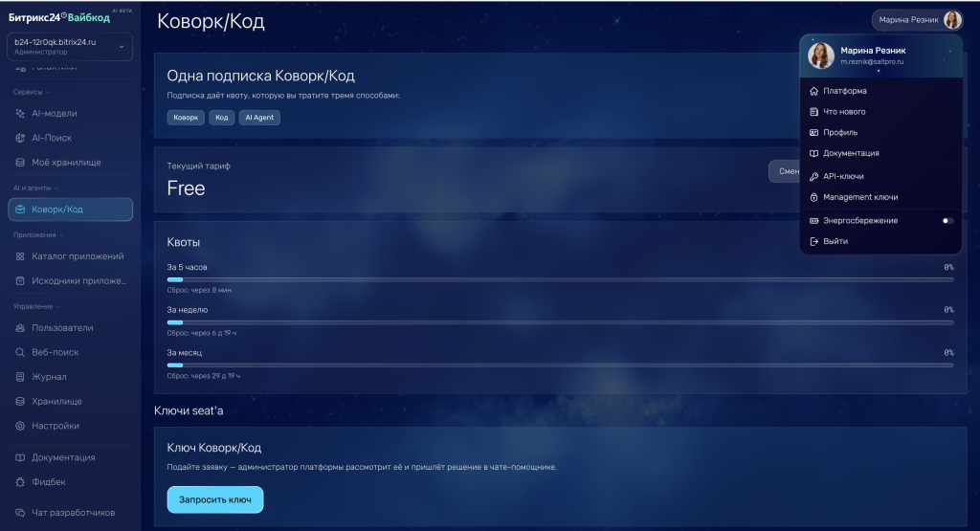Viewport: 980px width, 531px height.
Task: Collapse the Приложения sidebar section
Action: click(x=38, y=235)
